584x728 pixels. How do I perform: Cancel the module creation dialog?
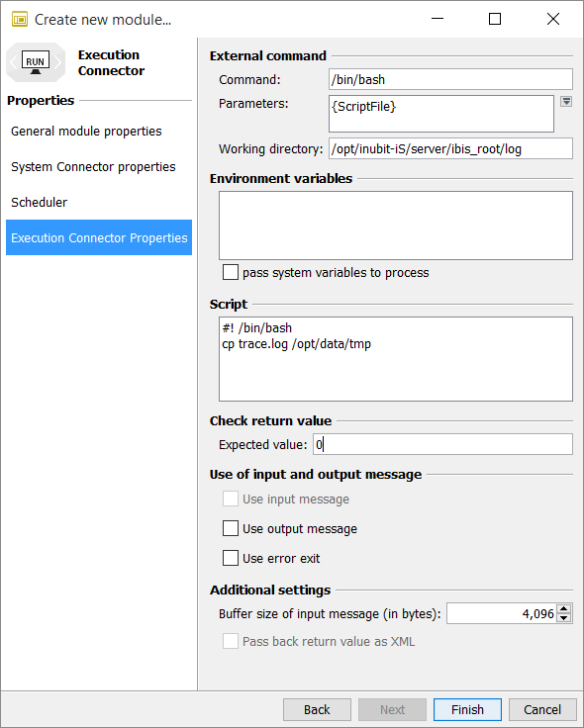[542, 710]
